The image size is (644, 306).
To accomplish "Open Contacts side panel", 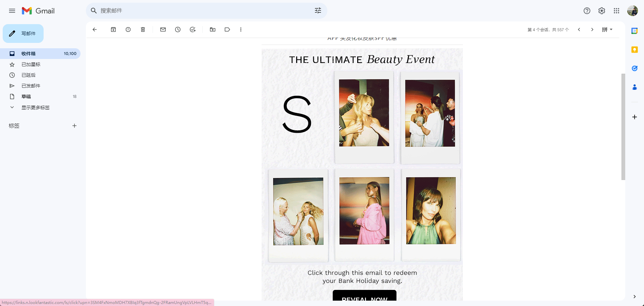I will pyautogui.click(x=635, y=87).
